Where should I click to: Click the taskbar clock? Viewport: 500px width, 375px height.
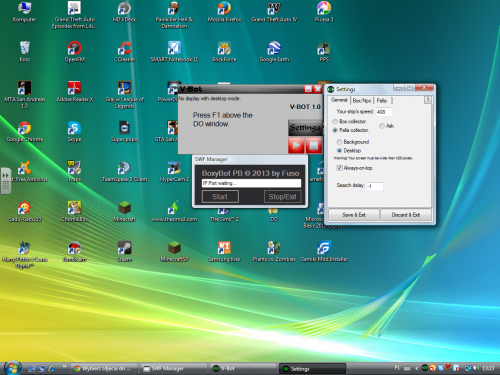point(488,368)
